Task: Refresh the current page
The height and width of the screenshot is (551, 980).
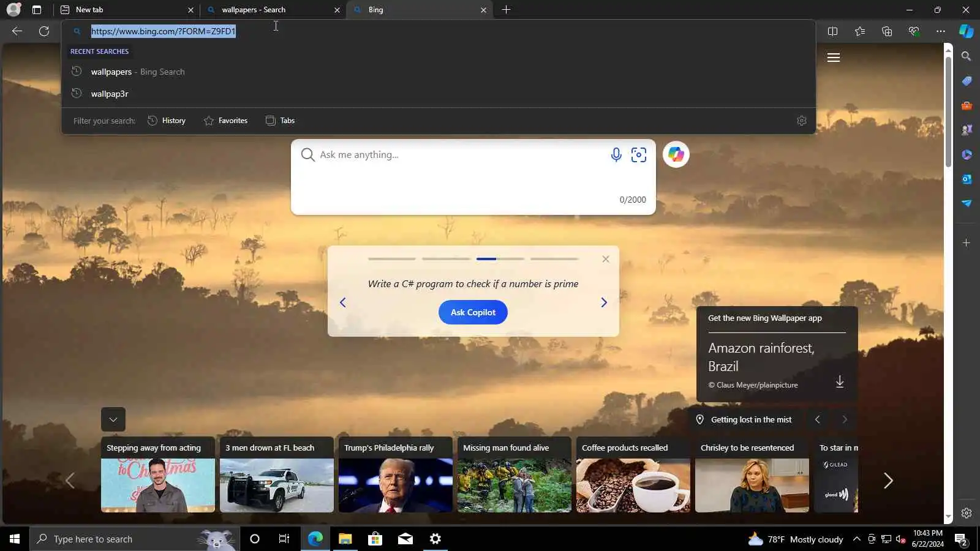Action: (x=44, y=31)
